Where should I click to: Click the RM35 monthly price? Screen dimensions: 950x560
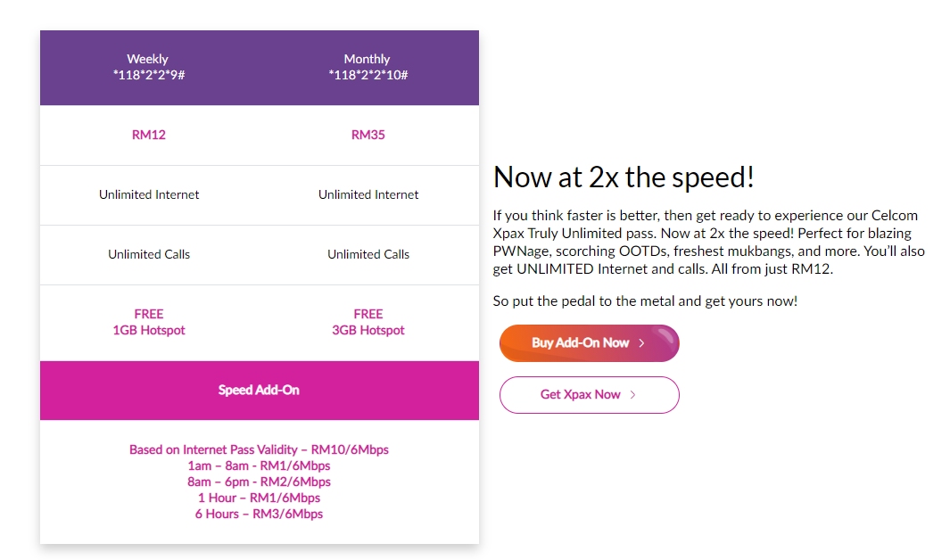(368, 136)
